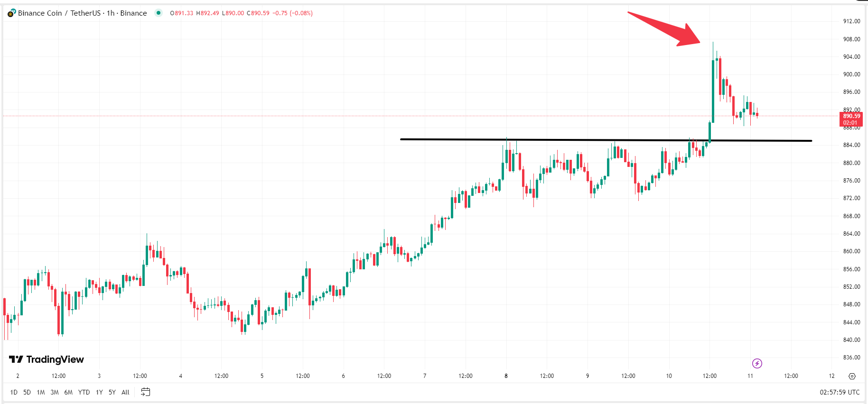The height and width of the screenshot is (404, 868).
Task: Switch to the 1M time range
Action: 41,392
